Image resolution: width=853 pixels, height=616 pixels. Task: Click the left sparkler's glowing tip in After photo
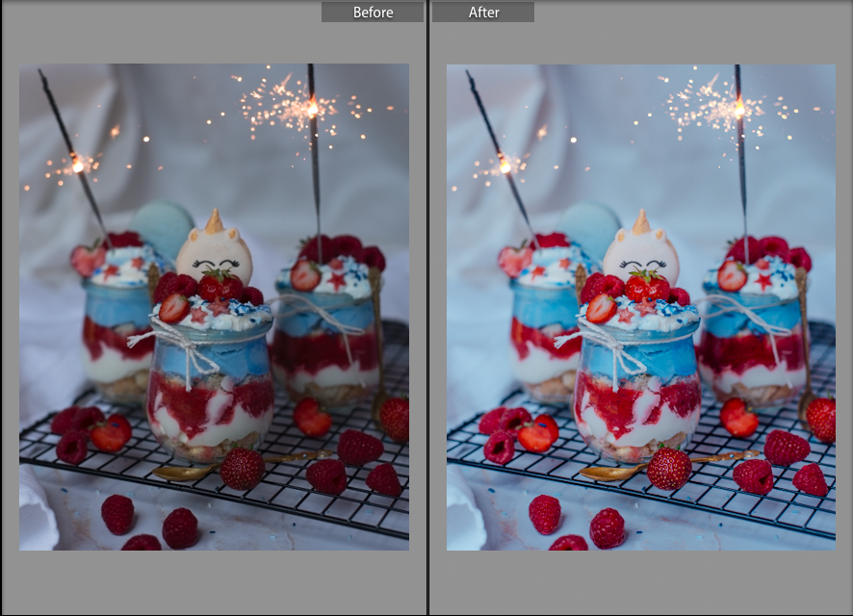[x=504, y=166]
